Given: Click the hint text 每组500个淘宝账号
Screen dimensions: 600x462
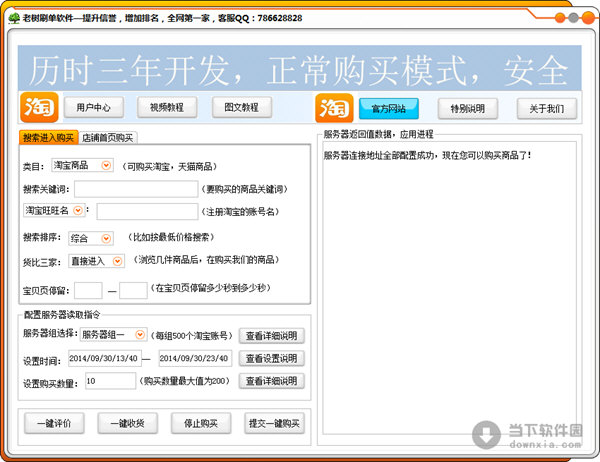Looking at the screenshot, I should pos(192,336).
